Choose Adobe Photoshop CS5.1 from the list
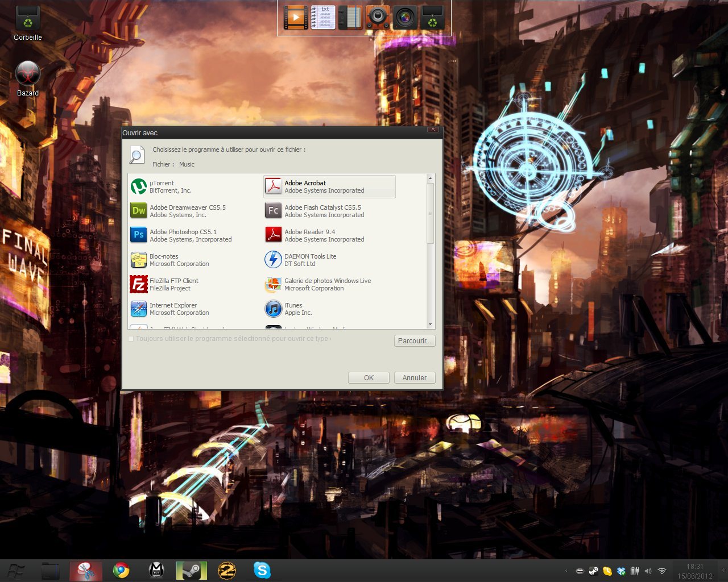728x582 pixels. pyautogui.click(x=183, y=235)
